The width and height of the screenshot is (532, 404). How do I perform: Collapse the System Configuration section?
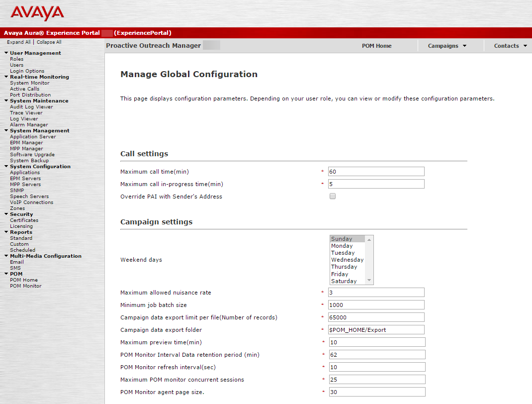tap(6, 166)
